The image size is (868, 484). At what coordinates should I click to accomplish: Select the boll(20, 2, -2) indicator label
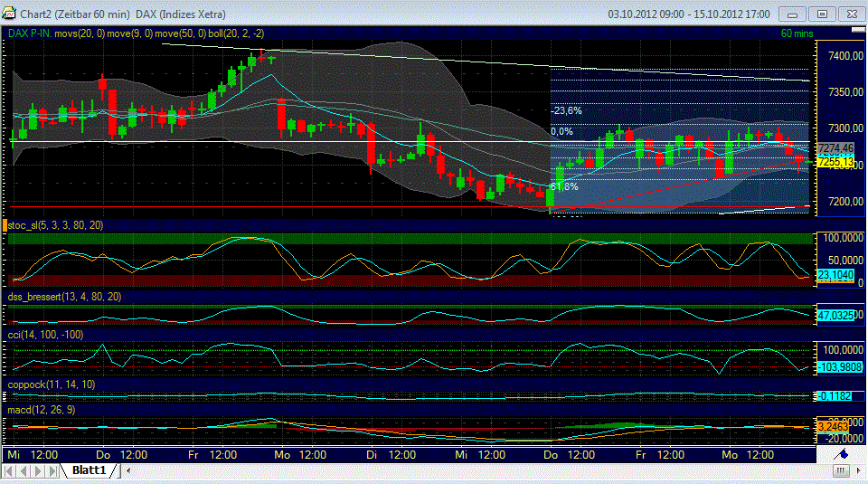(236, 33)
